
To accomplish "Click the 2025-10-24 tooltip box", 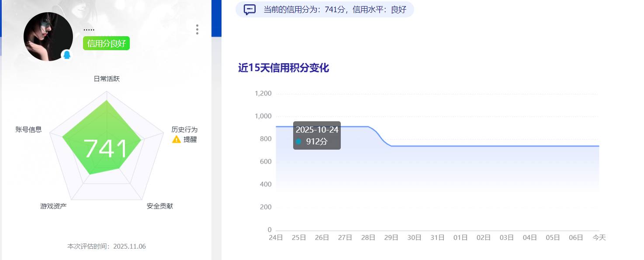I will pos(317,135).
